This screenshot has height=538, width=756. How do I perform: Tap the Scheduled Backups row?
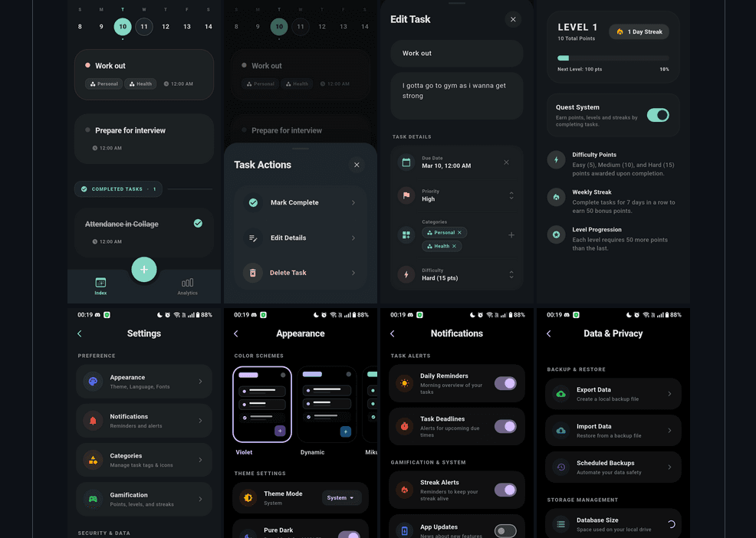(x=613, y=467)
